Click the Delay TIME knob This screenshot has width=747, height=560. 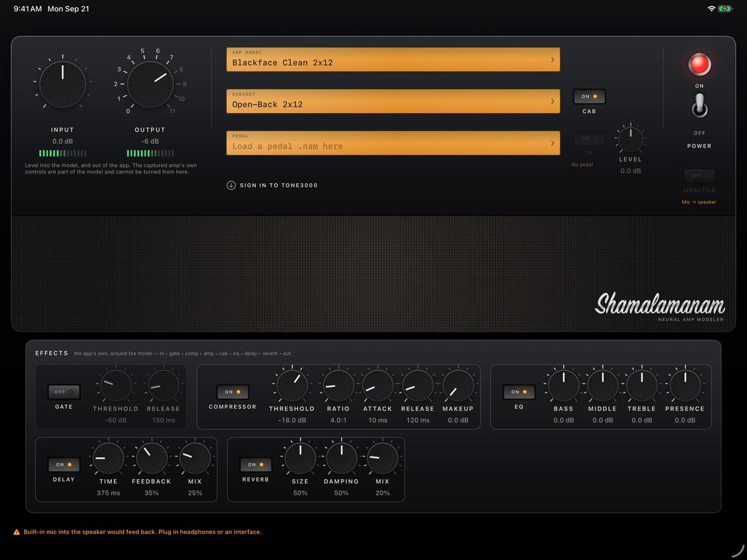click(108, 458)
